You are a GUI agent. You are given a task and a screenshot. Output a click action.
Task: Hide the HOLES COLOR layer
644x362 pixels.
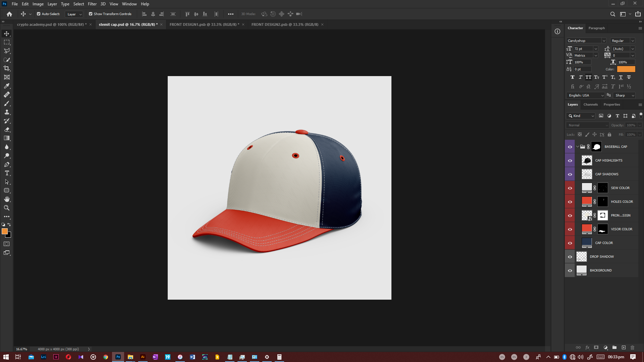coord(570,202)
